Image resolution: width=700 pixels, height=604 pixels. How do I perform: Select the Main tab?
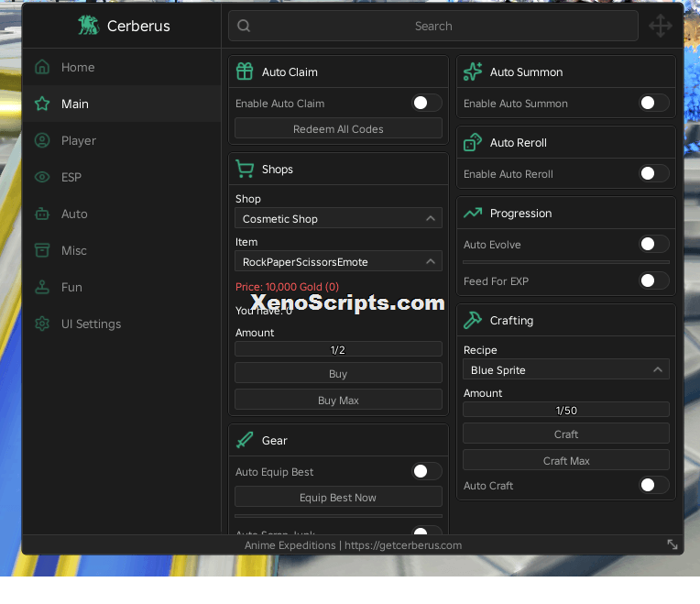(x=122, y=104)
